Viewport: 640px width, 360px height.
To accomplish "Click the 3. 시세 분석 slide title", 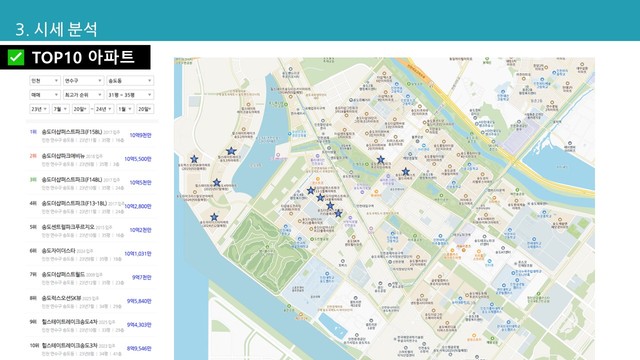I will pos(56,29).
